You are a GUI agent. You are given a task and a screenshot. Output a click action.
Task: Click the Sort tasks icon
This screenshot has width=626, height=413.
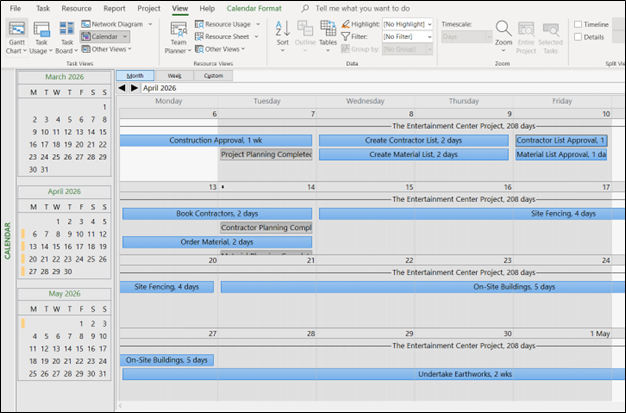tap(283, 33)
